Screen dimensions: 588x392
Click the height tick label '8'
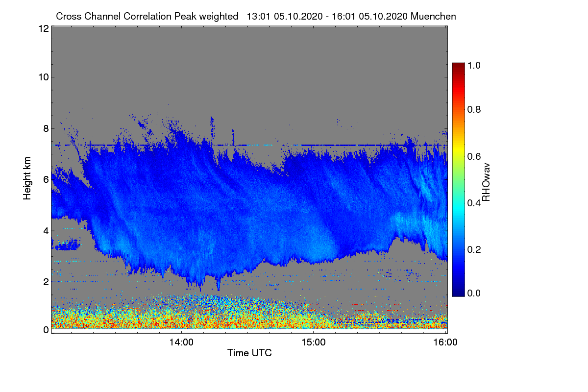(x=46, y=128)
